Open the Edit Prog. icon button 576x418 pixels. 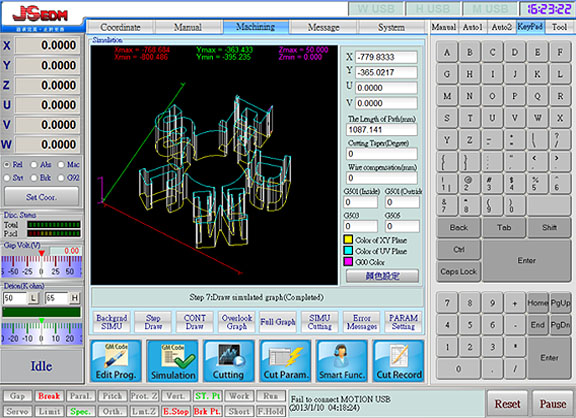pyautogui.click(x=116, y=361)
